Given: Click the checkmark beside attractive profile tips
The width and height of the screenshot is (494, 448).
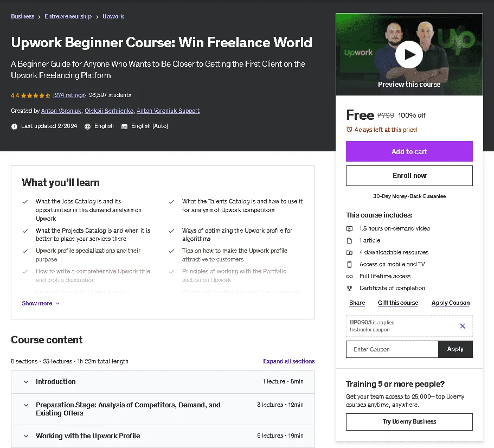Looking at the screenshot, I should coord(171,251).
